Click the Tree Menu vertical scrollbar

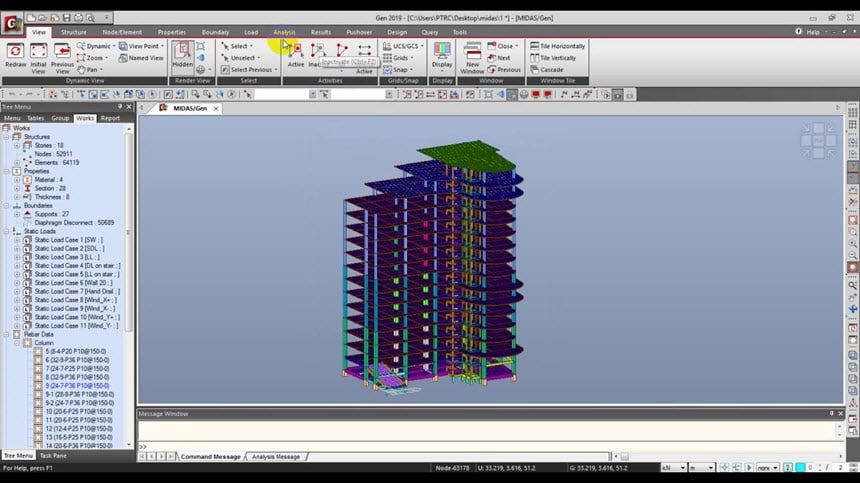[x=129, y=231]
